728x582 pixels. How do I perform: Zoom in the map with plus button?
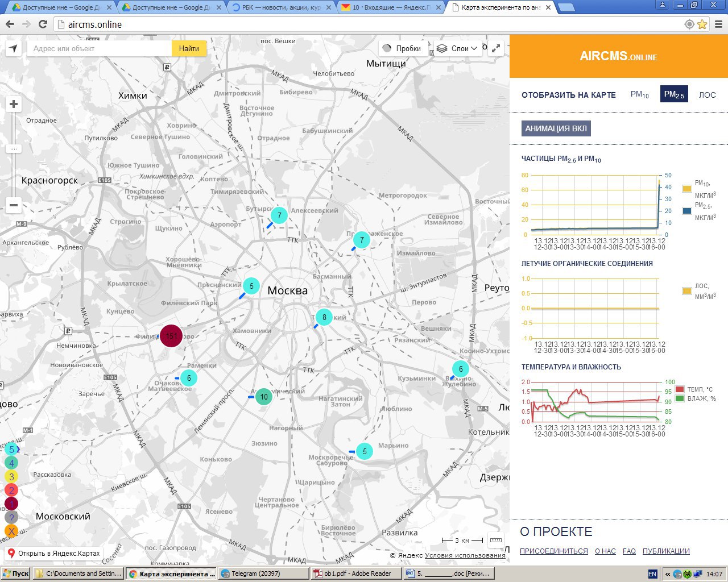click(x=14, y=104)
